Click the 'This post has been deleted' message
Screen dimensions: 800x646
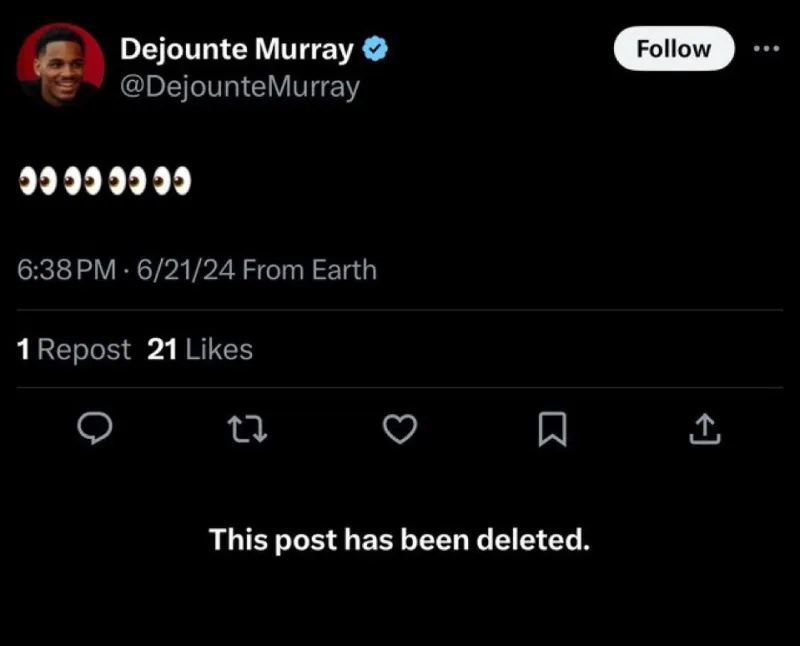pyautogui.click(x=399, y=540)
